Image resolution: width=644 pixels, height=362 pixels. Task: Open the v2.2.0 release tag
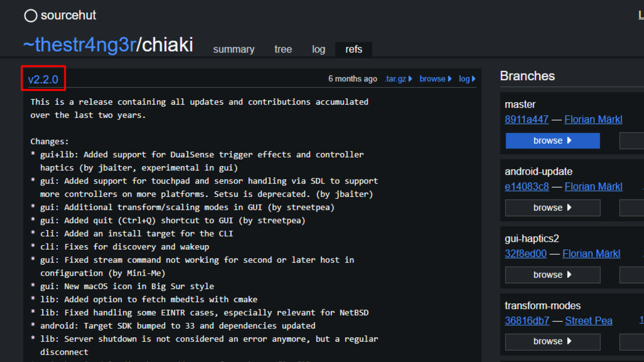(43, 79)
